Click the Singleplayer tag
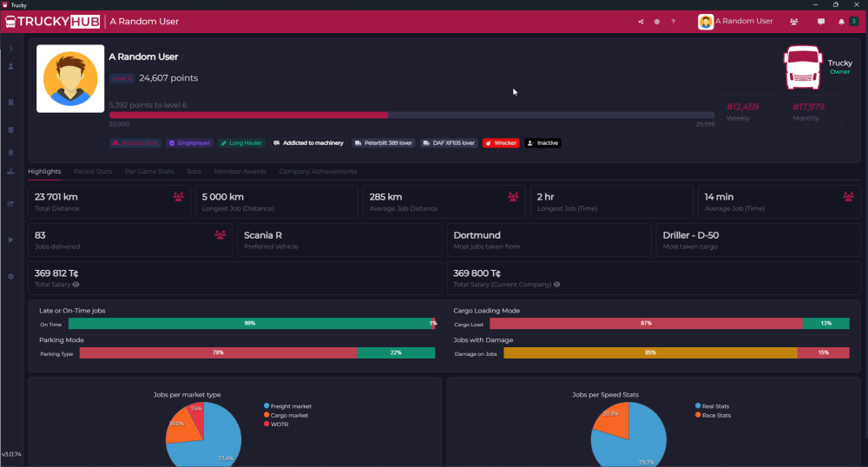The image size is (868, 467). pos(189,142)
